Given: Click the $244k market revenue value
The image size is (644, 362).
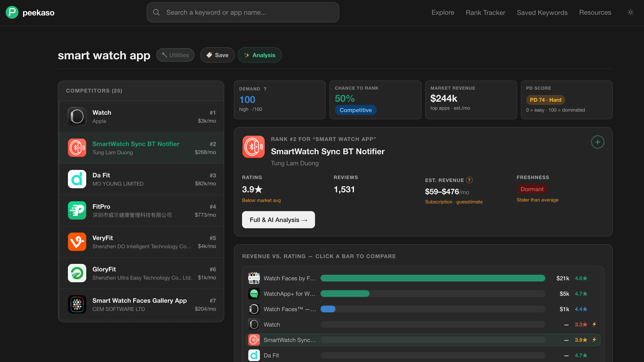Looking at the screenshot, I should [x=444, y=98].
